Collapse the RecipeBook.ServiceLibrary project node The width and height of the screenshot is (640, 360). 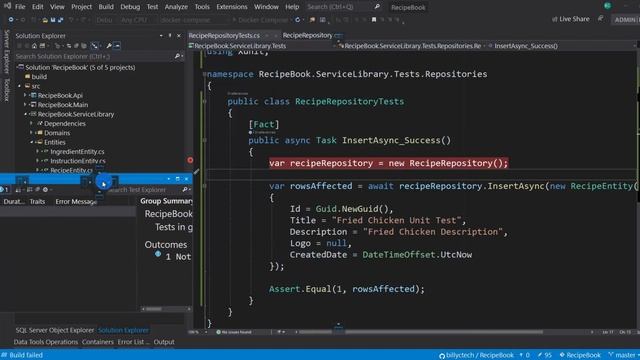point(25,114)
